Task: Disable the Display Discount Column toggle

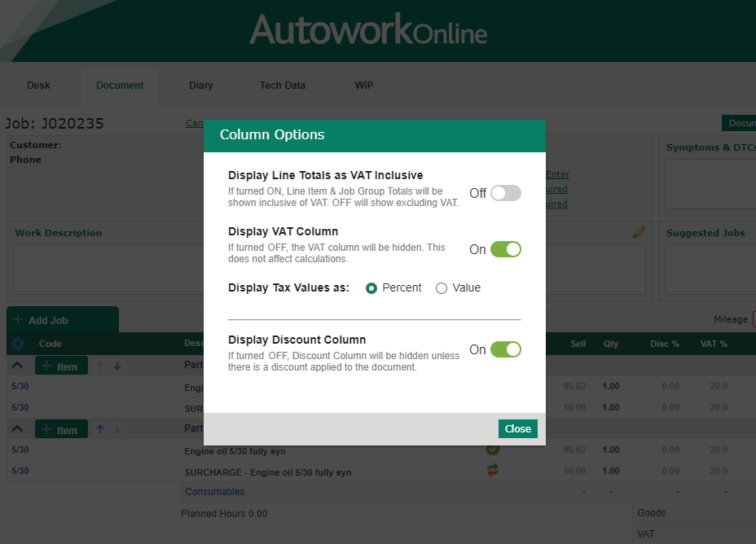Action: point(505,349)
